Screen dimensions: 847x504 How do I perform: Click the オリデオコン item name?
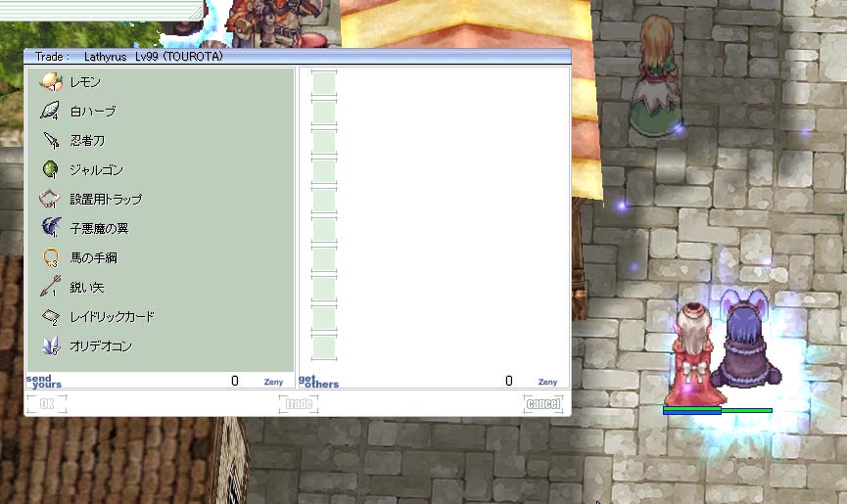coord(101,345)
